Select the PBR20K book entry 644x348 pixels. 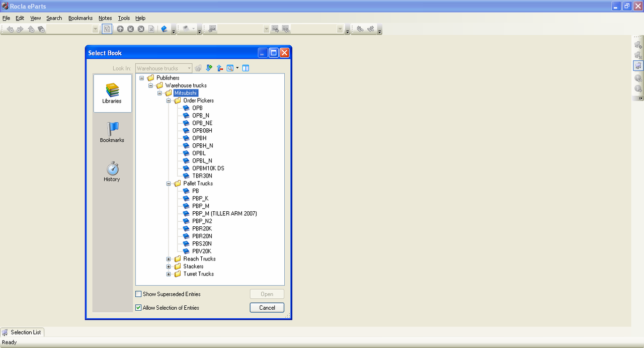202,229
